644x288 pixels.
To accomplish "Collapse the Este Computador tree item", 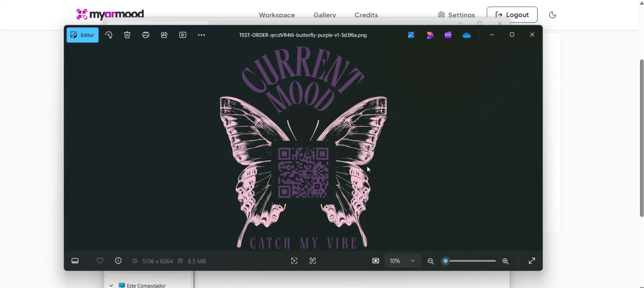I will [x=111, y=286].
